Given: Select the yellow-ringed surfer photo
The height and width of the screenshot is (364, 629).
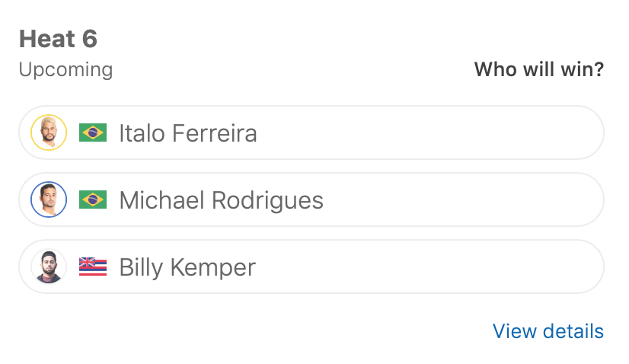Looking at the screenshot, I should [49, 133].
